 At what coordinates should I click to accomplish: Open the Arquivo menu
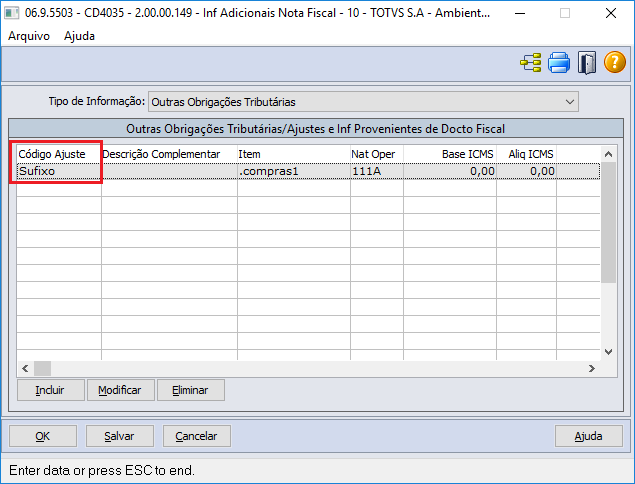pos(29,36)
